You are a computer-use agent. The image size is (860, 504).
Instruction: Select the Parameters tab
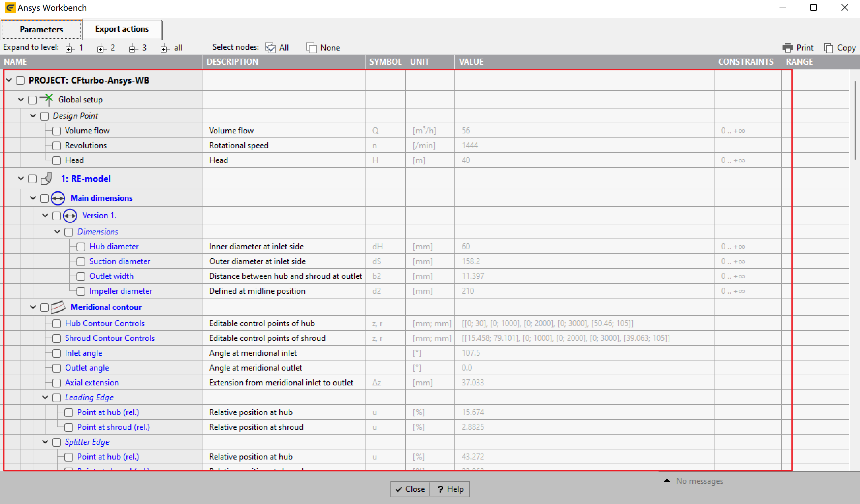coord(41,29)
